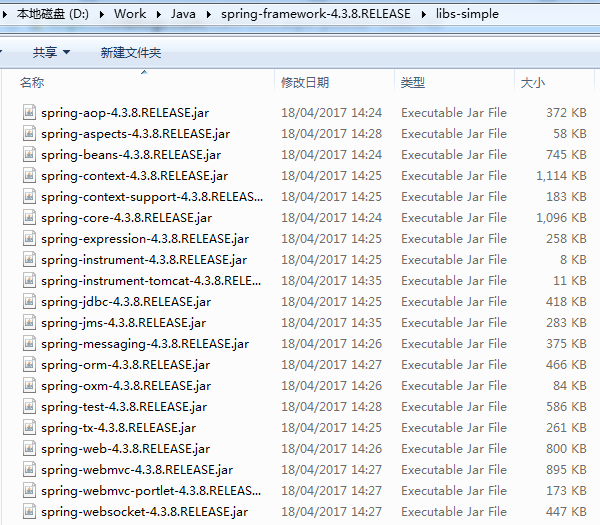Image resolution: width=600 pixels, height=525 pixels.
Task: Select spring-test-4.3.8.RELEASE.jar file name
Action: point(124,407)
